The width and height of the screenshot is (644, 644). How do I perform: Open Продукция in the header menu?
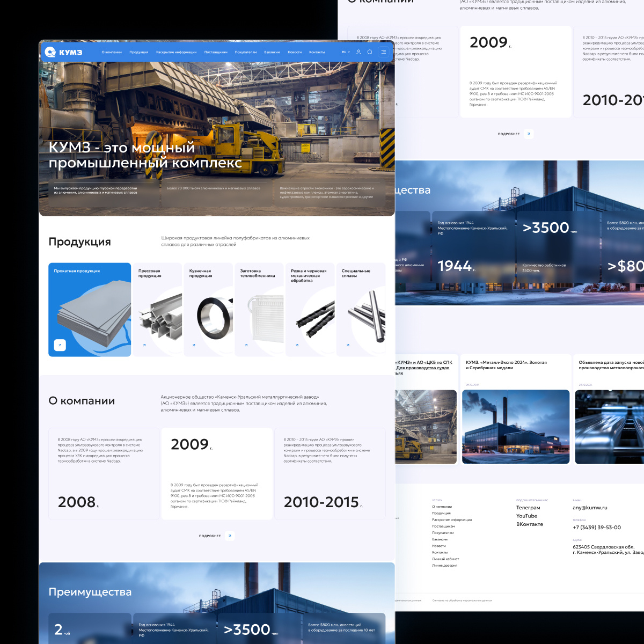tap(139, 52)
